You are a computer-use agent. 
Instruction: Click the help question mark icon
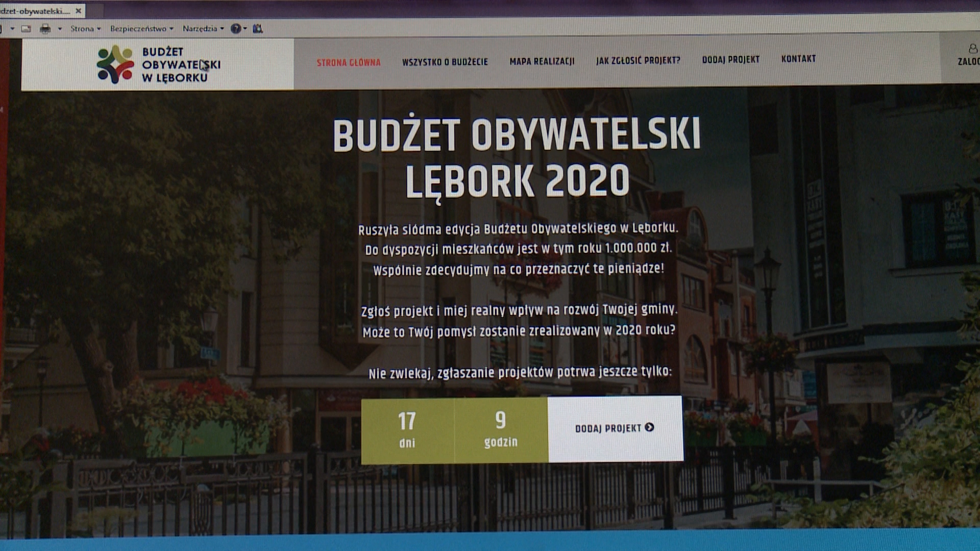235,29
